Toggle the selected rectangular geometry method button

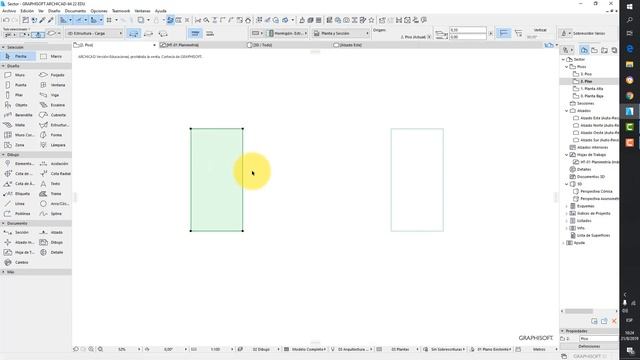pos(133,33)
